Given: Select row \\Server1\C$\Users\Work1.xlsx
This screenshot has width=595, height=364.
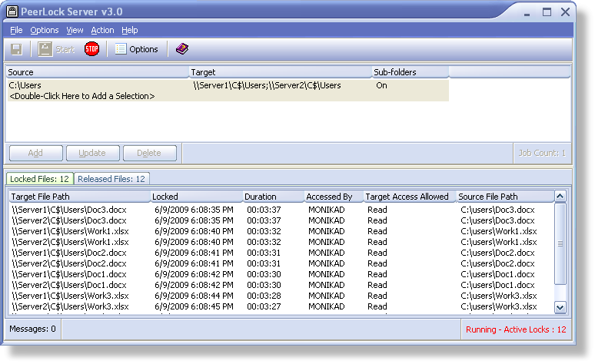Looking at the screenshot, I should point(281,231).
